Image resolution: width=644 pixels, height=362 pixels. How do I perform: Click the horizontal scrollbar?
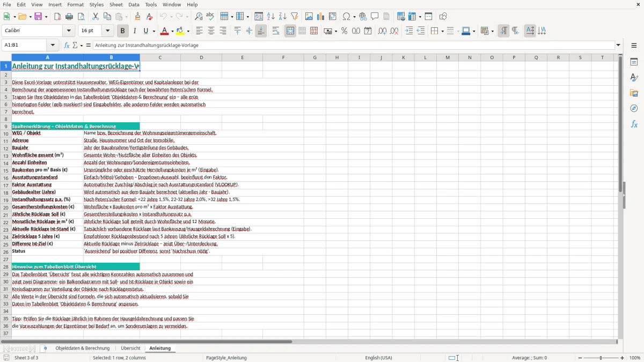click(x=147, y=341)
